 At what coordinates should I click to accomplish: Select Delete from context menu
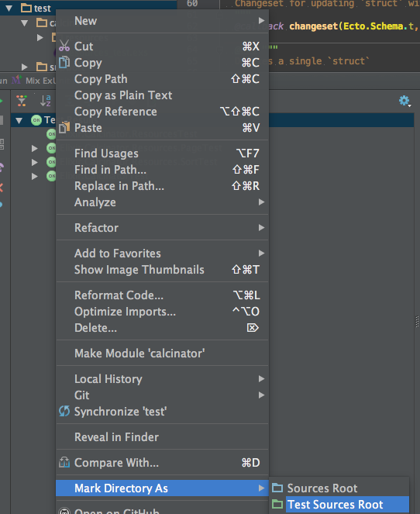pyautogui.click(x=162, y=328)
